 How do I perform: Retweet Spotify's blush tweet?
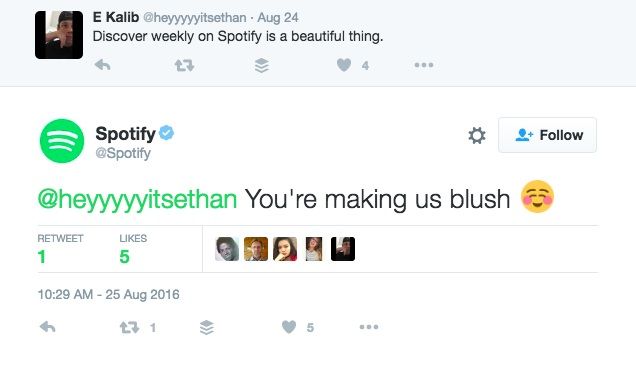pyautogui.click(x=129, y=327)
